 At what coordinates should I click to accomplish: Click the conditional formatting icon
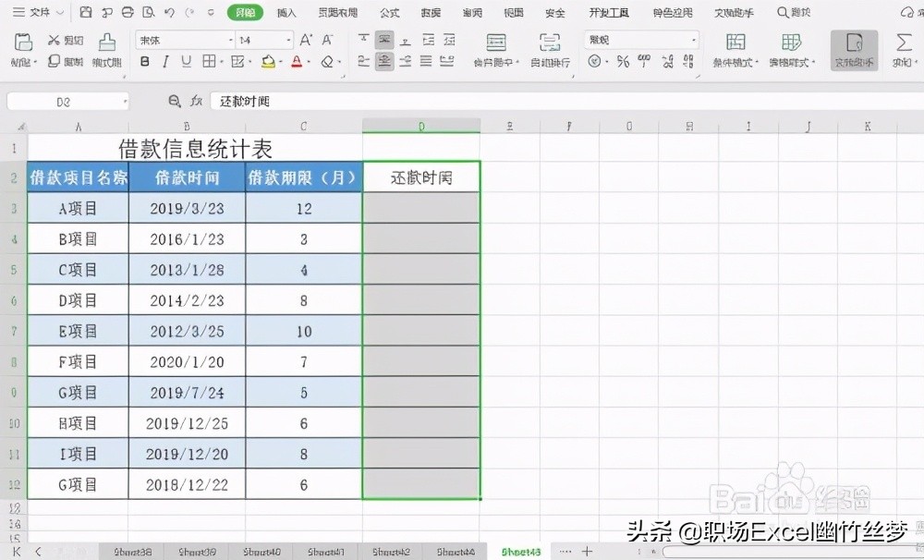[x=735, y=44]
